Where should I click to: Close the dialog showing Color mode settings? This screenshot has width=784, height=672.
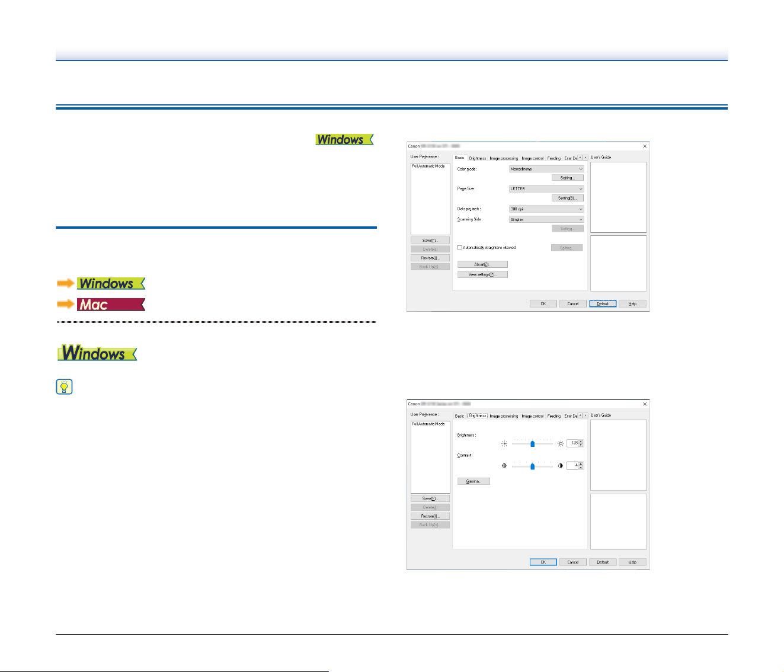click(645, 146)
